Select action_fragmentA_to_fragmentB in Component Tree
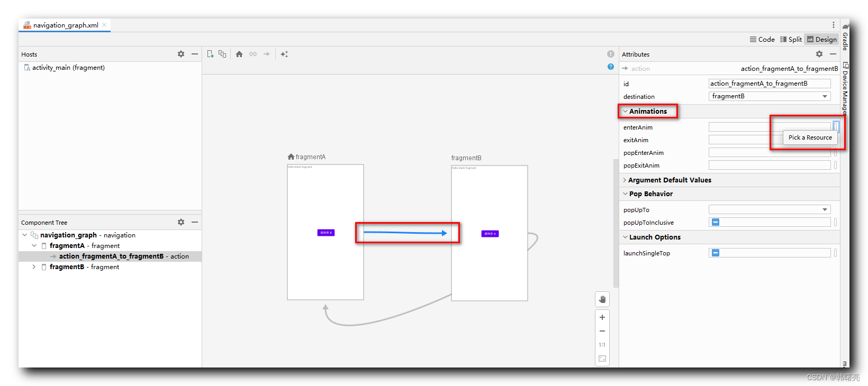868x386 pixels. click(x=110, y=256)
